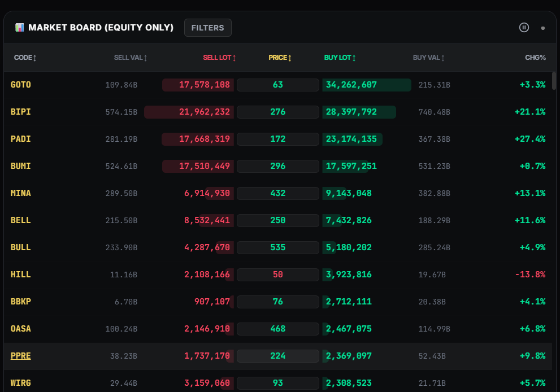Select PADI buy lot bar 23,174,135
560x392 pixels.
coord(353,139)
